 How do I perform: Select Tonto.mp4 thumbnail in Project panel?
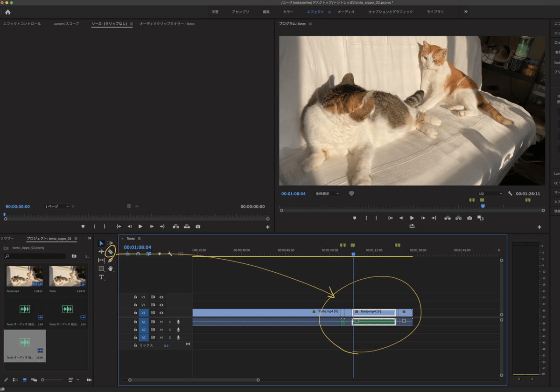[25, 276]
